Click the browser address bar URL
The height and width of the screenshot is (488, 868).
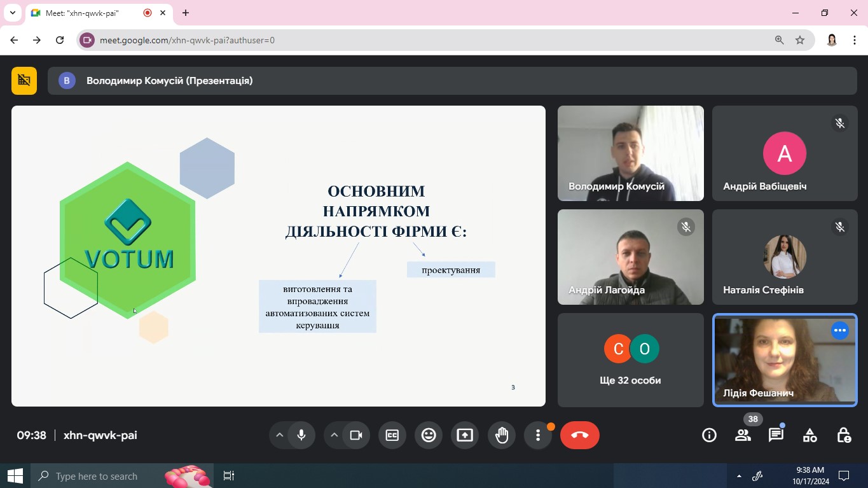coord(187,40)
